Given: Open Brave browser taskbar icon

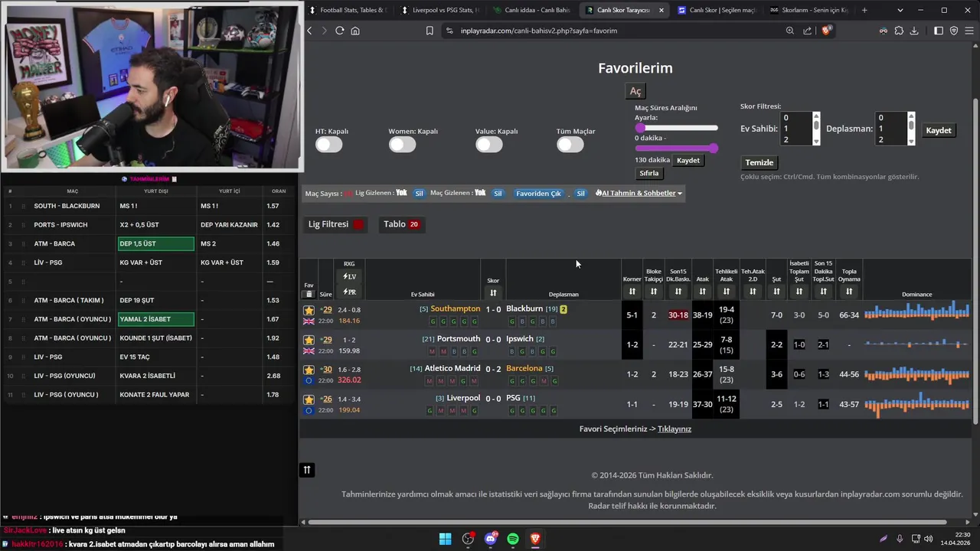Looking at the screenshot, I should coord(535,539).
